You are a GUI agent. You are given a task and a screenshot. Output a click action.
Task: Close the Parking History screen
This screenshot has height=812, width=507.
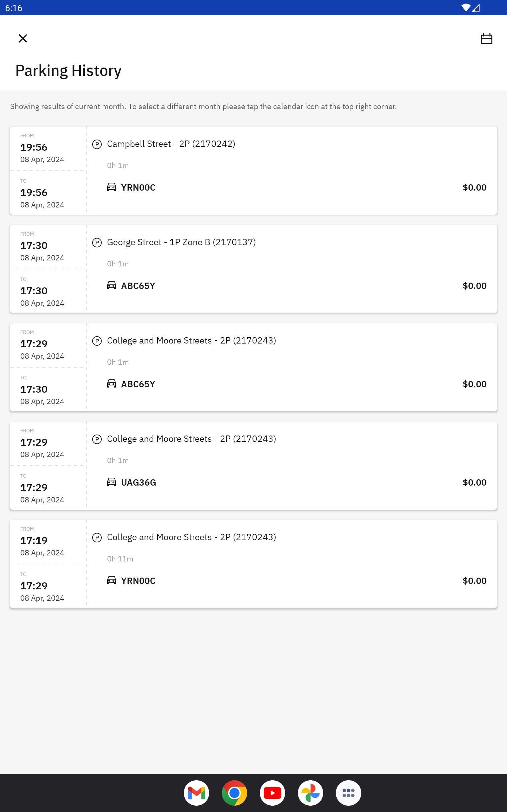[x=23, y=39]
